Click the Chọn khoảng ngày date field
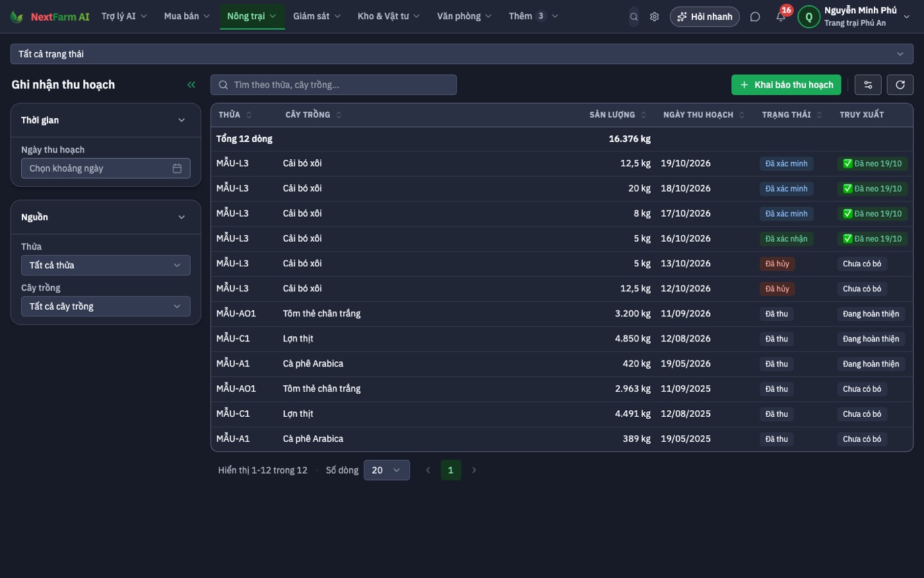 point(106,168)
